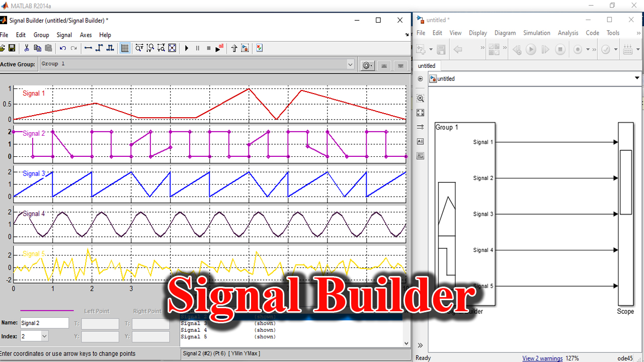Click the 'Run all' icon in Signal Builder

[217, 48]
